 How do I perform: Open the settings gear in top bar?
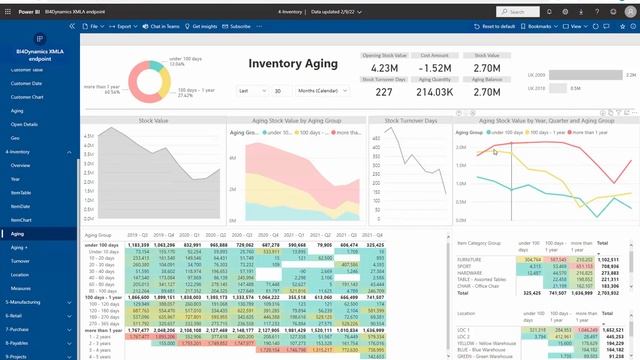tap(565, 12)
